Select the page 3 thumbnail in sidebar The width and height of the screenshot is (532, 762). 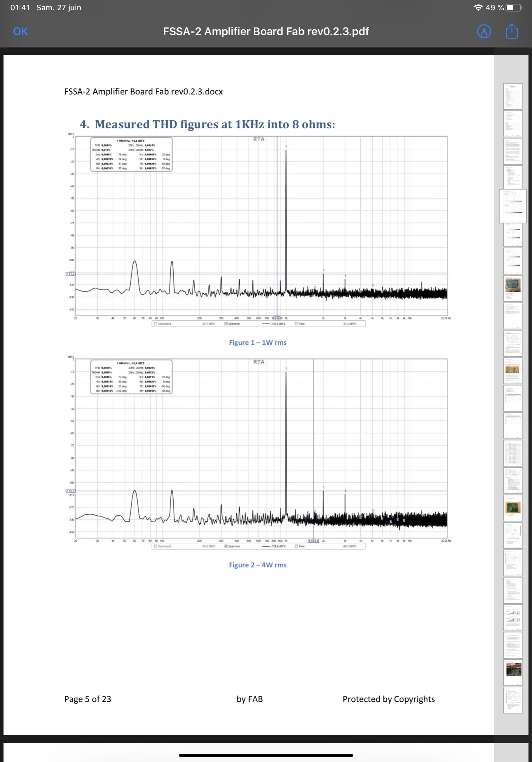(513, 151)
